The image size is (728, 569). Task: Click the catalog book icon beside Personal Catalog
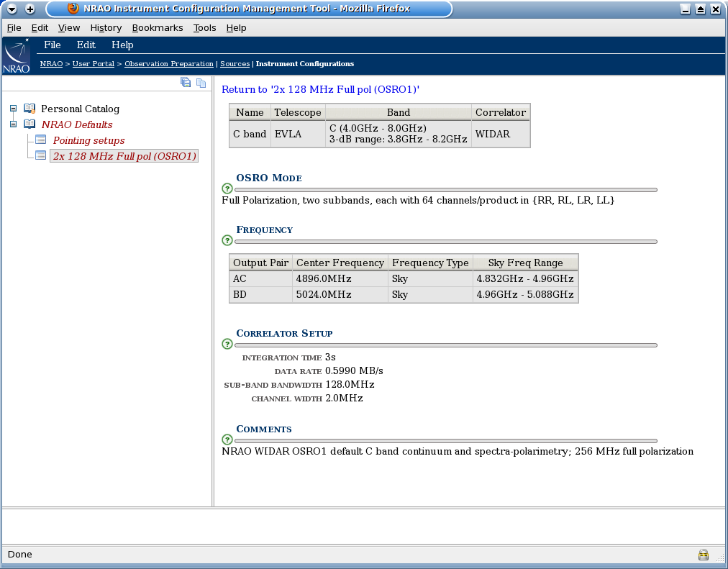29,108
